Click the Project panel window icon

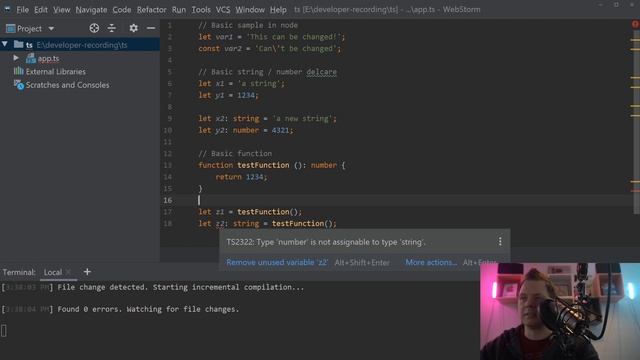click(11, 28)
